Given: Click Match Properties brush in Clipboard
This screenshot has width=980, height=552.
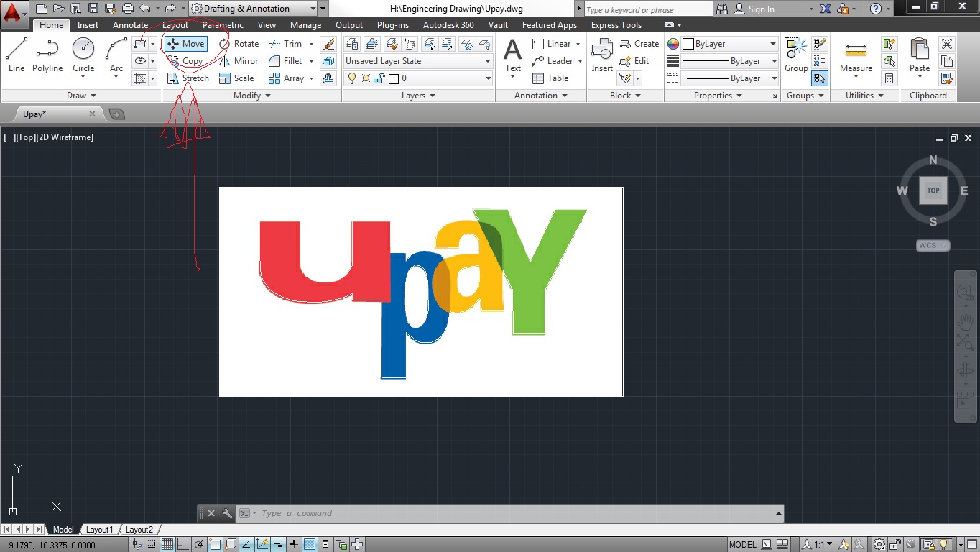Looking at the screenshot, I should tap(947, 78).
